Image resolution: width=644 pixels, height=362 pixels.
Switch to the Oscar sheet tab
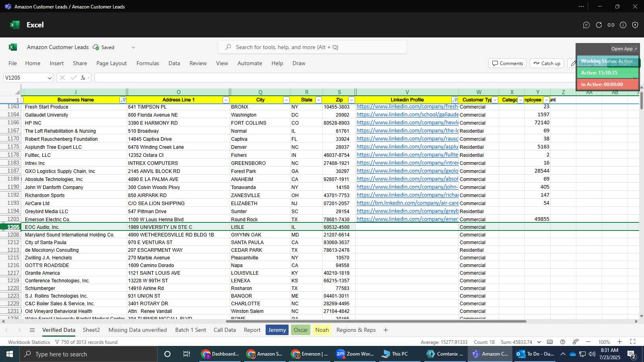(301, 330)
